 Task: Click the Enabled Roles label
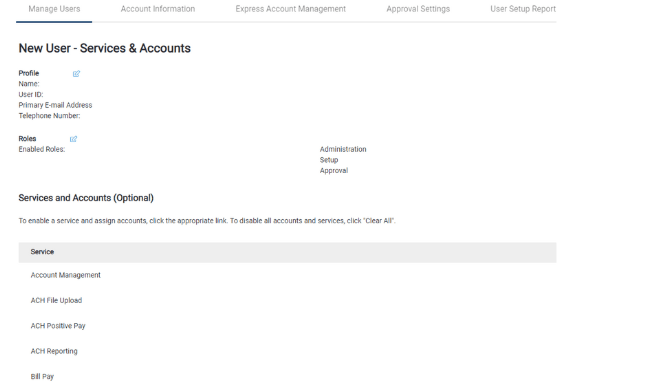(42, 149)
